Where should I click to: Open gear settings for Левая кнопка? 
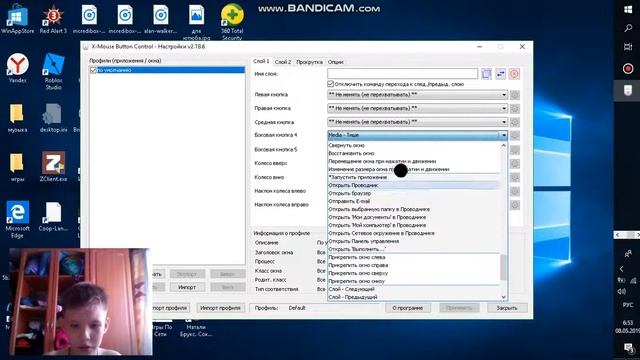(x=515, y=95)
